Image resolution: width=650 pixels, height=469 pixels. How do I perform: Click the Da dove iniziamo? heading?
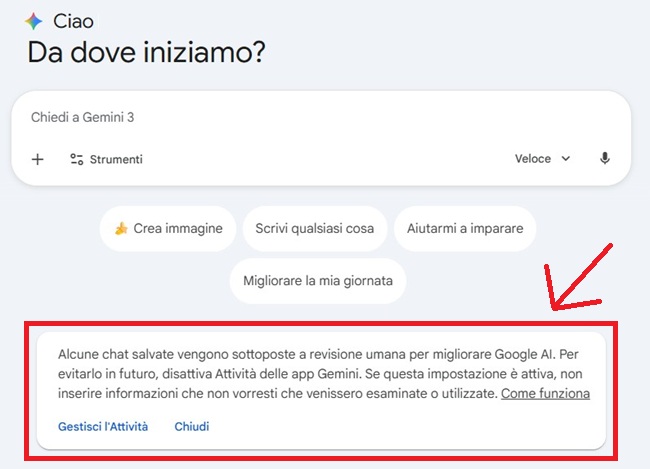coord(146,53)
